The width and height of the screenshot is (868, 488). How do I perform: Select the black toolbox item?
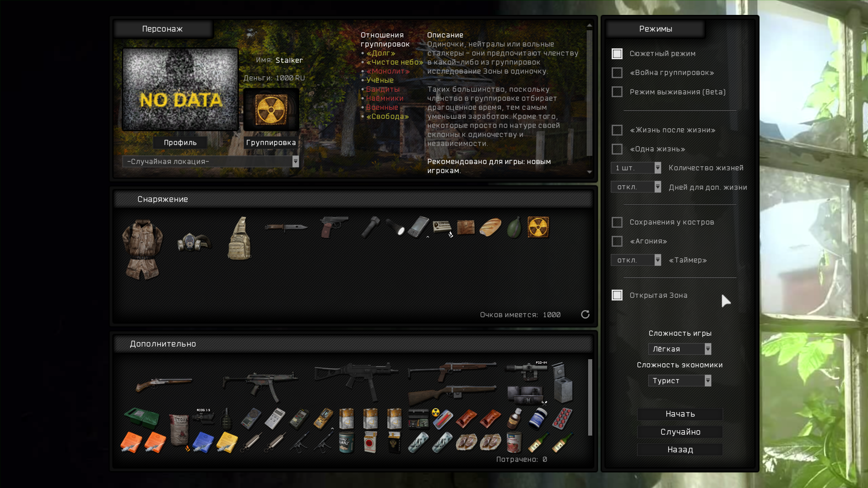418,418
